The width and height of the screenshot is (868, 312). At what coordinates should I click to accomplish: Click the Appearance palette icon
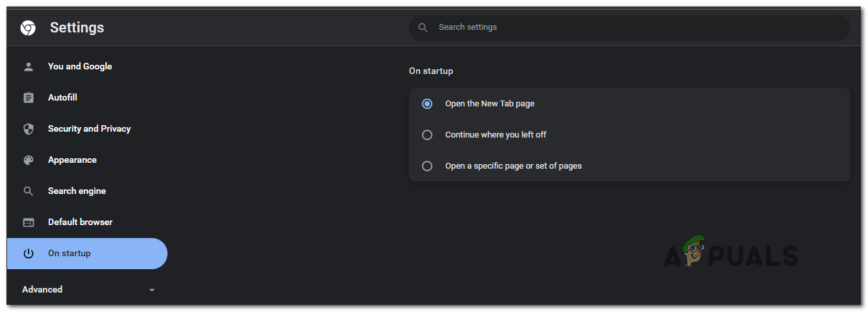click(x=29, y=160)
